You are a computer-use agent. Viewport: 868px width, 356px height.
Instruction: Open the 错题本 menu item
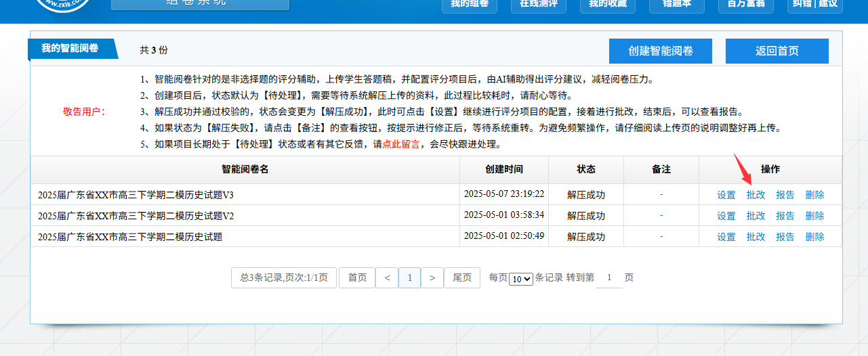tap(676, 5)
